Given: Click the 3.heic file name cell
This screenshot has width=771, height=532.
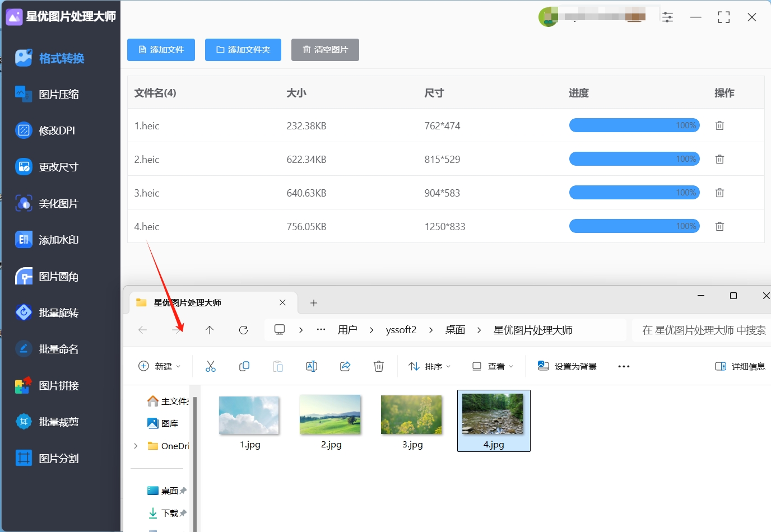Looking at the screenshot, I should coord(147,193).
